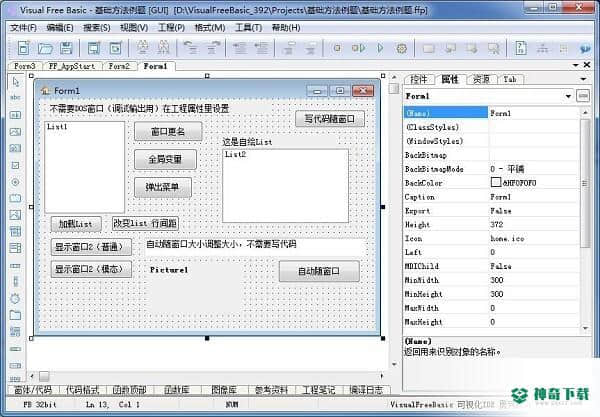Click the designer horizontal scrollbar thumb
This screenshot has height=417, width=600.
tap(44, 376)
